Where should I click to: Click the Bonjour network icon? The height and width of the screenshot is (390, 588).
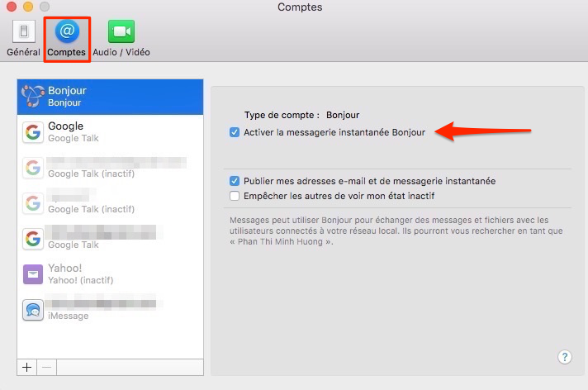pyautogui.click(x=33, y=96)
